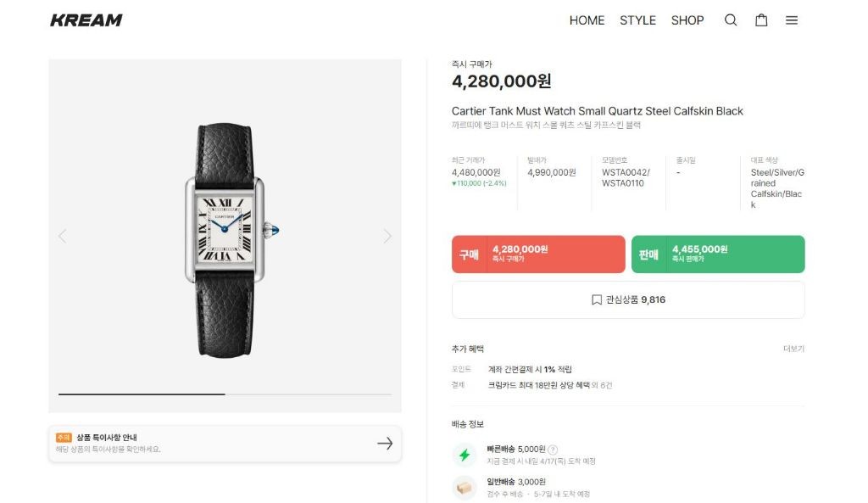Click the fast delivery help question icon

[553, 450]
